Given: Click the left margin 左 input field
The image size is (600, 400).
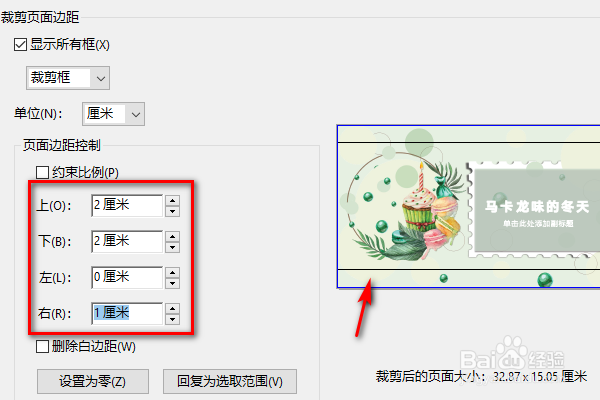Looking at the screenshot, I should pyautogui.click(x=127, y=278).
